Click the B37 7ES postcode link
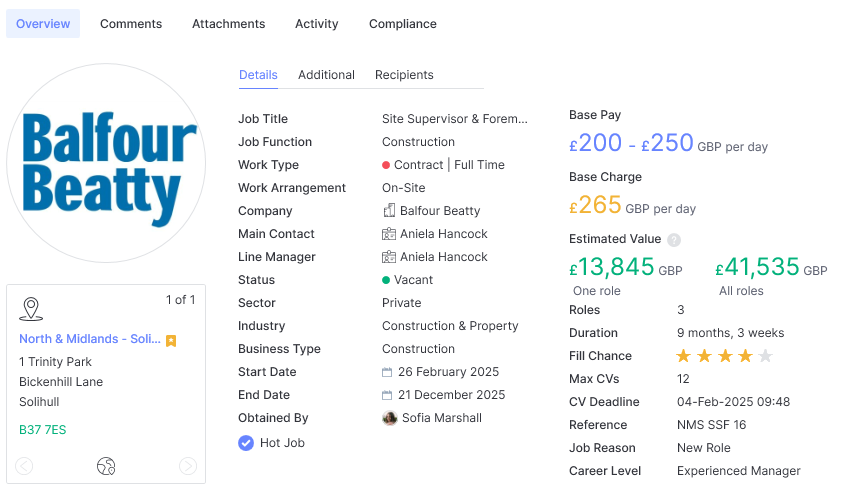Image resolution: width=864 pixels, height=490 pixels. [x=42, y=430]
